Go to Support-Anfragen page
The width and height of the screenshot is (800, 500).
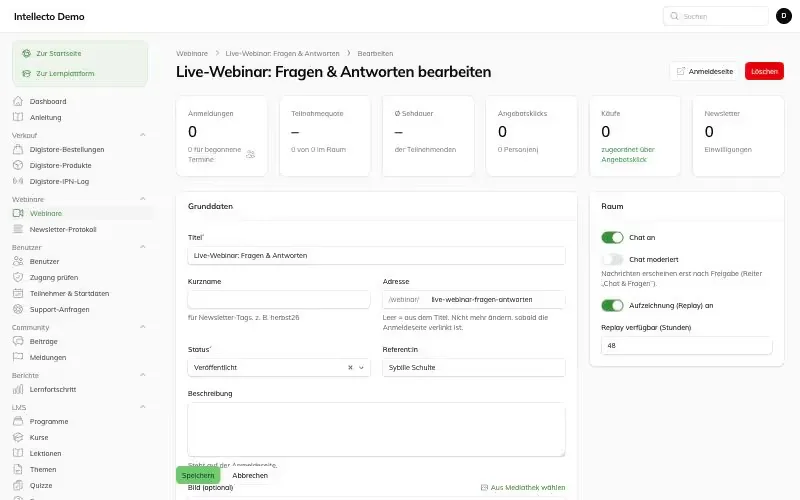pyautogui.click(x=59, y=310)
